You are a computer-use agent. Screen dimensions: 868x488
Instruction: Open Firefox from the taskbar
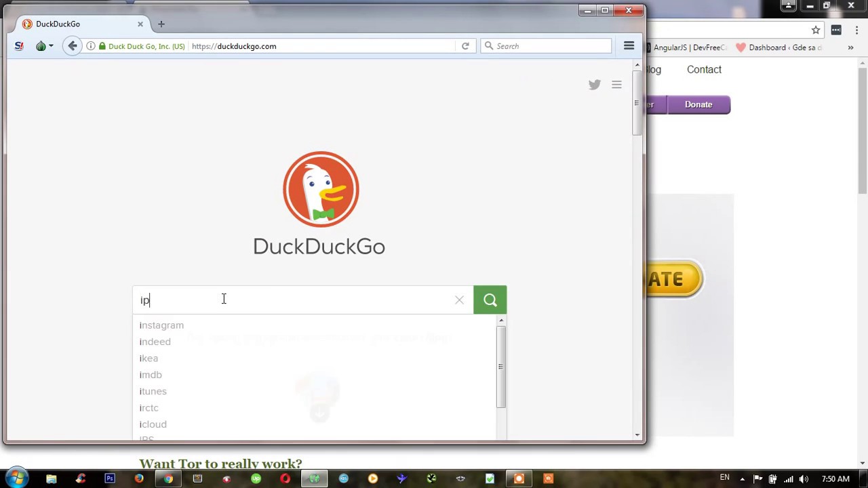click(x=139, y=479)
